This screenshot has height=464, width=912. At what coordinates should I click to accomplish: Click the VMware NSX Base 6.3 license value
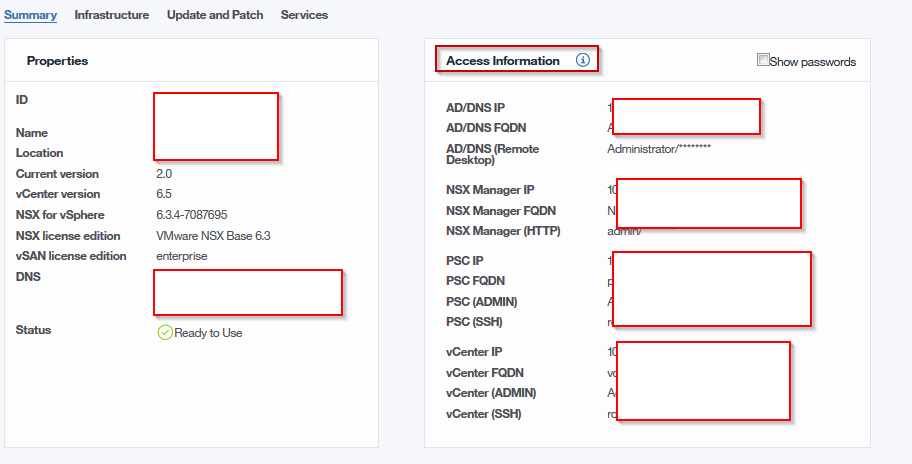pyautogui.click(x=213, y=236)
